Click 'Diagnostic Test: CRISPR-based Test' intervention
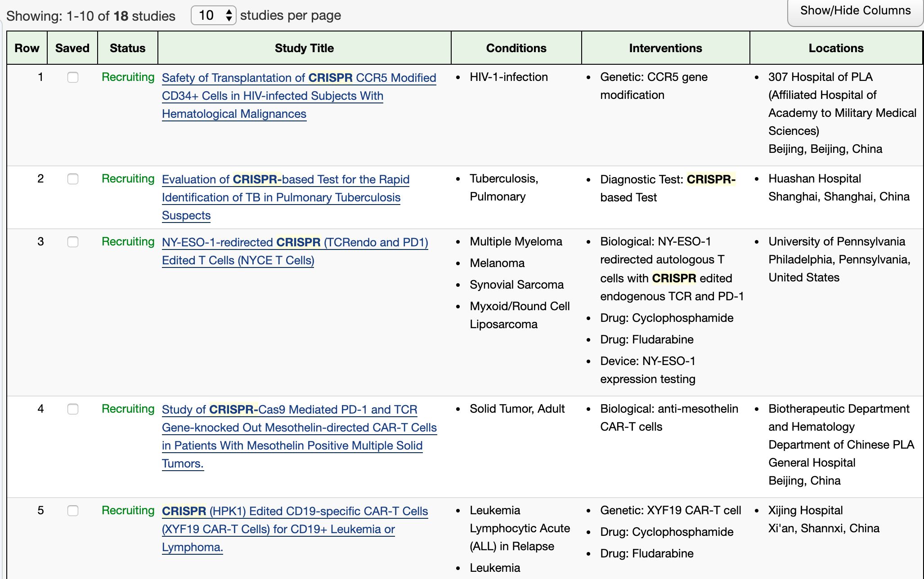The width and height of the screenshot is (924, 579). [x=668, y=188]
